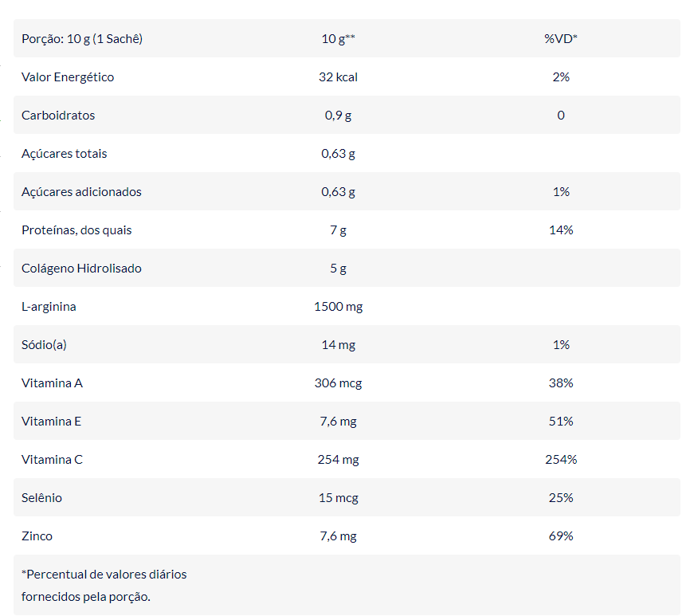The width and height of the screenshot is (690, 616).
Task: Select the "Proteínas, dos quais" label
Action: coord(76,230)
